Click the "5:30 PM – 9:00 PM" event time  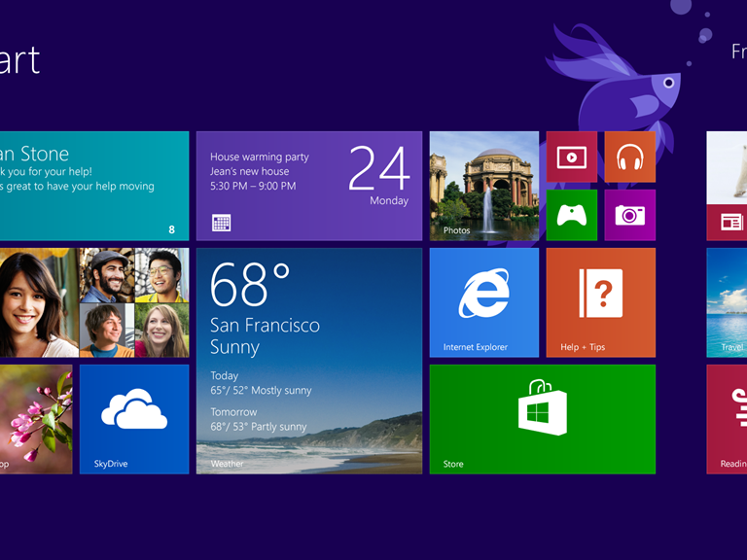pos(253,187)
